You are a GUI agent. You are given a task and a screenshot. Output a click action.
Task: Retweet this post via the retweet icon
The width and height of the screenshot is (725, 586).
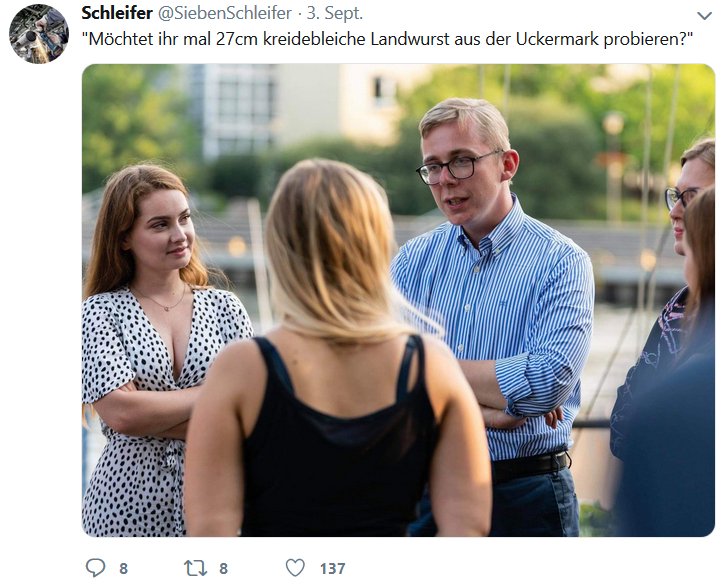(x=196, y=568)
